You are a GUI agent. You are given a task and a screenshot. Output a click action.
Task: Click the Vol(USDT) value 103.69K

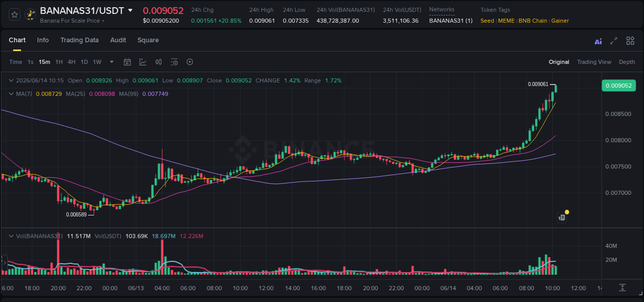(137, 236)
